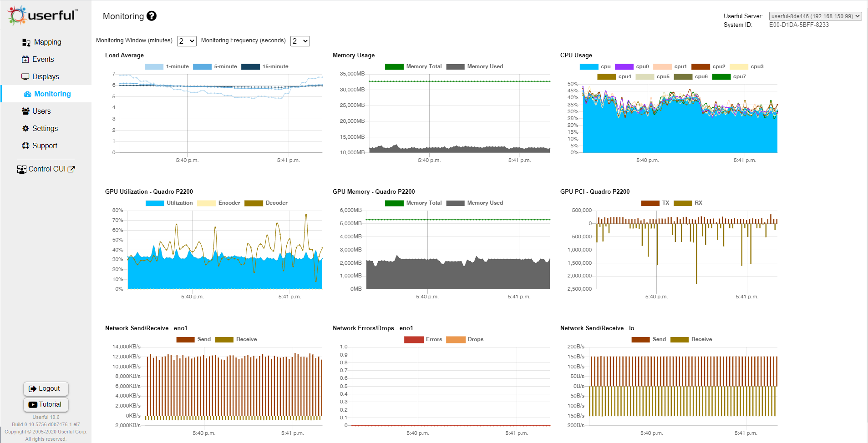Viewport: 868px width, 443px height.
Task: Open the Settings page
Action: click(45, 128)
